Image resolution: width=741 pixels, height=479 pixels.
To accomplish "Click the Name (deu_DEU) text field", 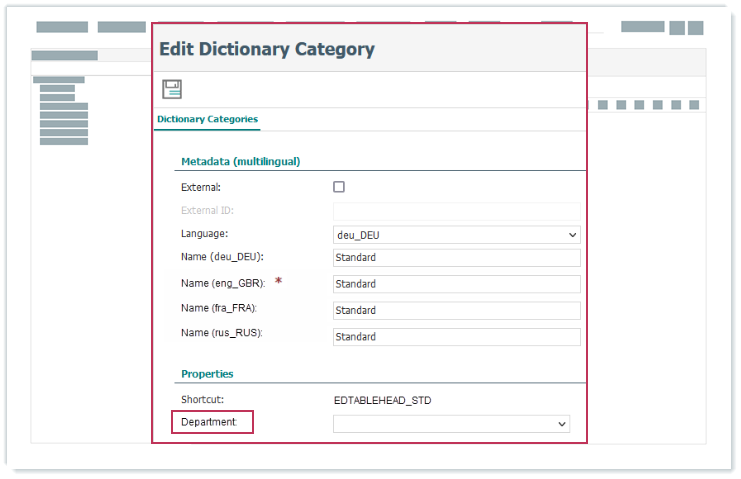I will tap(456, 258).
